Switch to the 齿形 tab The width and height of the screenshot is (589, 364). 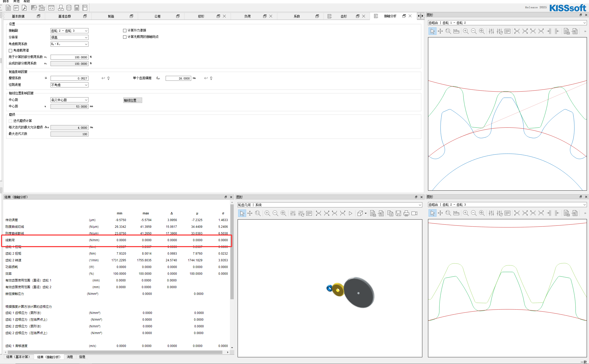click(344, 16)
